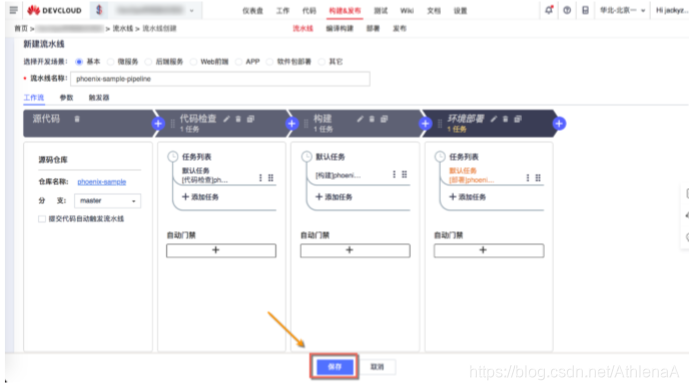Click the grid handle on the [部署] task
Viewport: 689px width, 390px height.
coord(538,177)
